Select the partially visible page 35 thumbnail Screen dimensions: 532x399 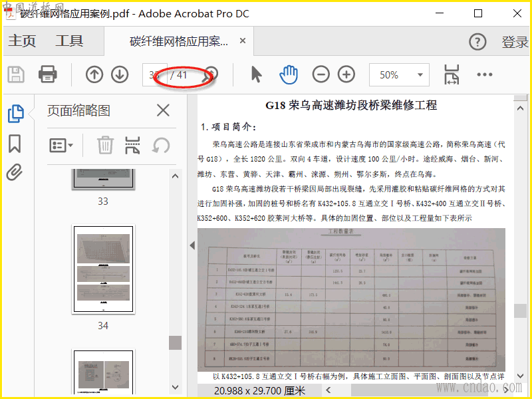coord(103,372)
